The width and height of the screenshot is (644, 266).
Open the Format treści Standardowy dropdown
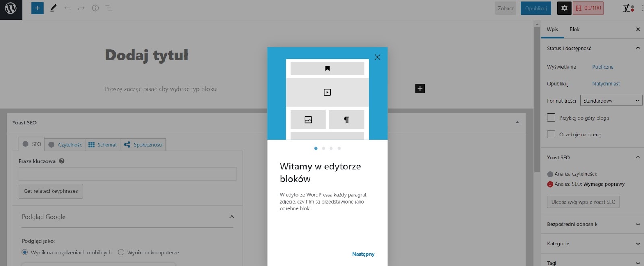click(611, 101)
